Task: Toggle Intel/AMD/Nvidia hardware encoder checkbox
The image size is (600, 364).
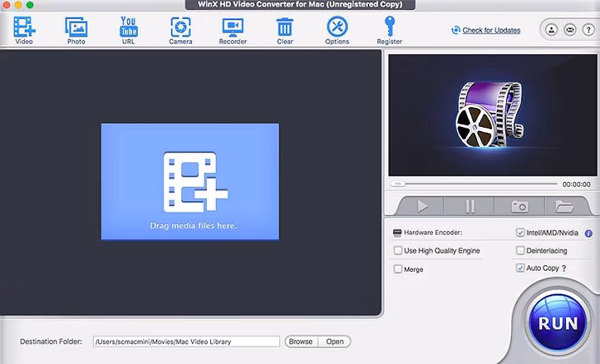Action: 520,233
